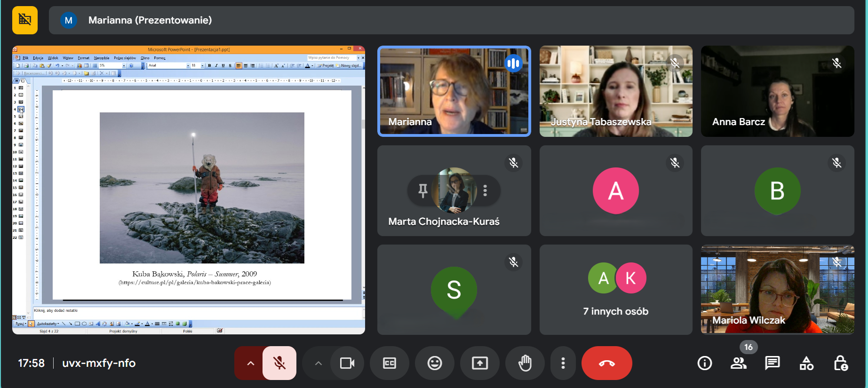868x388 pixels.
Task: Raise your hand in the meeting
Action: (525, 363)
